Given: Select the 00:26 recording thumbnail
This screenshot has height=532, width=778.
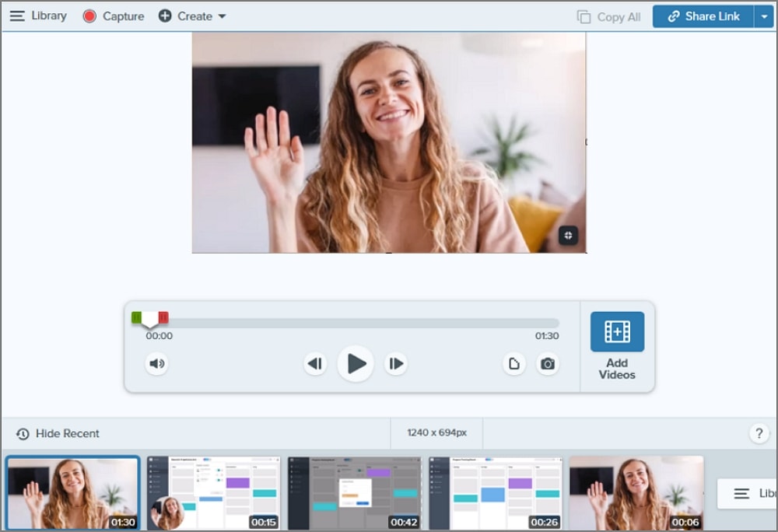Looking at the screenshot, I should [495, 493].
